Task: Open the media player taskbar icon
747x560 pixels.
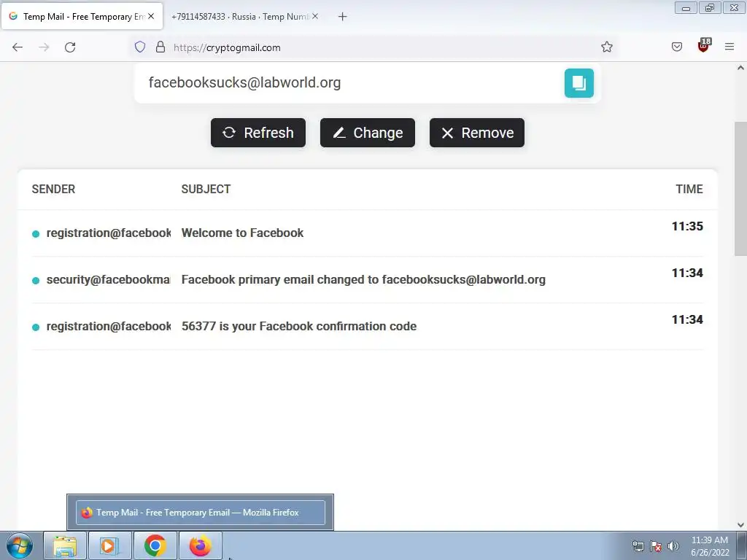Action: 109,545
